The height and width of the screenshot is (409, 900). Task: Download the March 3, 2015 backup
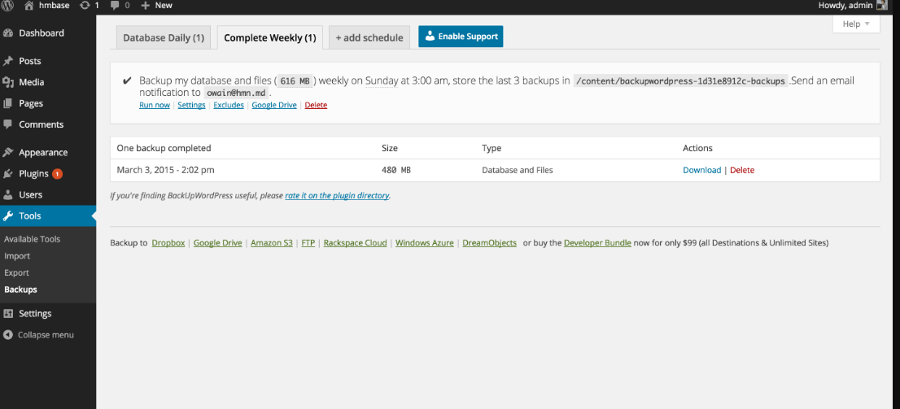(x=701, y=170)
